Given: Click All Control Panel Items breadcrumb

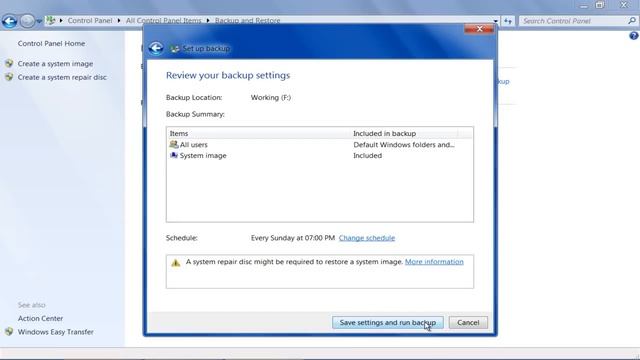Looking at the screenshot, I should pos(163,20).
